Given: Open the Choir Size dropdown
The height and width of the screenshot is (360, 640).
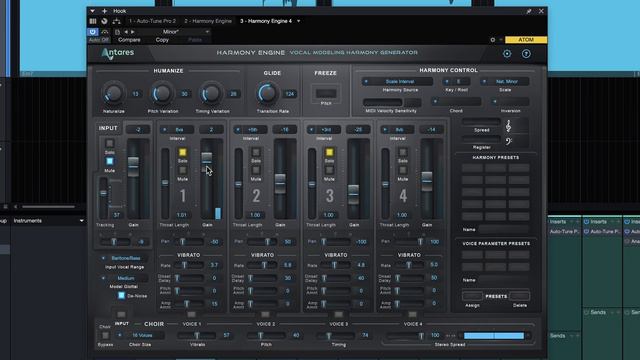Looking at the screenshot, I should click(x=140, y=335).
